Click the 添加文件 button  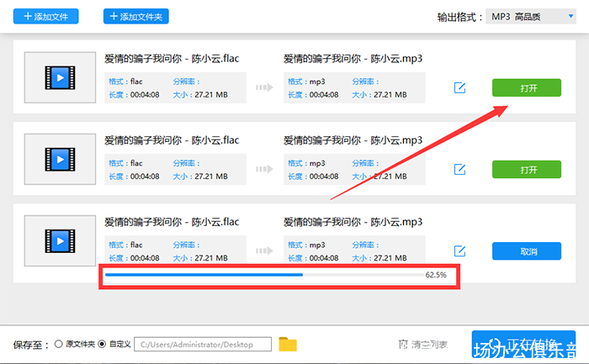tap(45, 17)
